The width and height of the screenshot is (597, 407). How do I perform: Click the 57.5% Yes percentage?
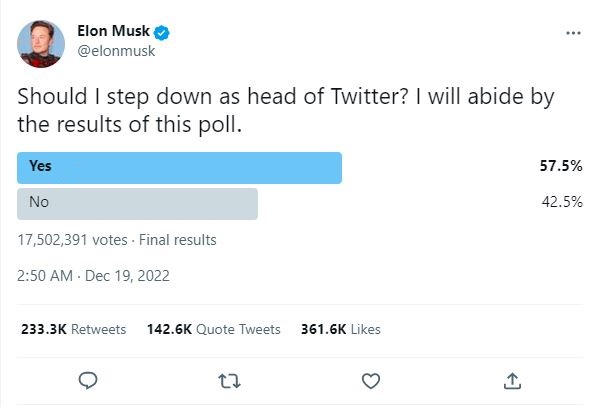(561, 166)
